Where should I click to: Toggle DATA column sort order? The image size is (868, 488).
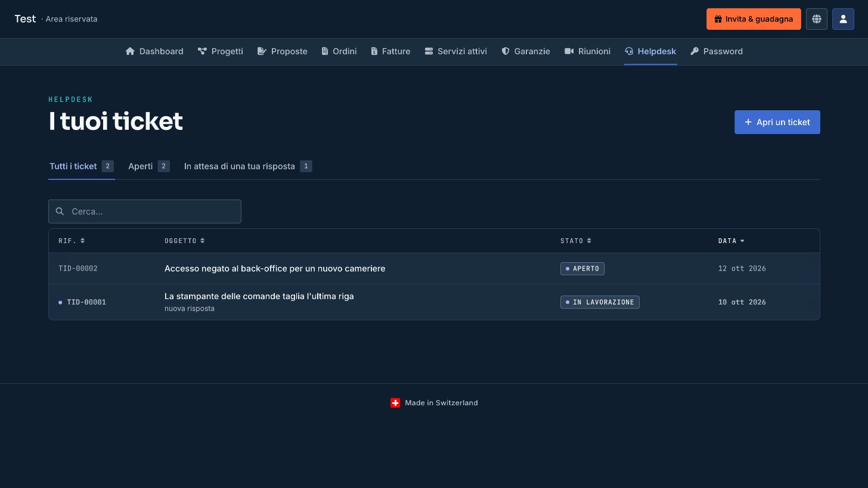(731, 241)
